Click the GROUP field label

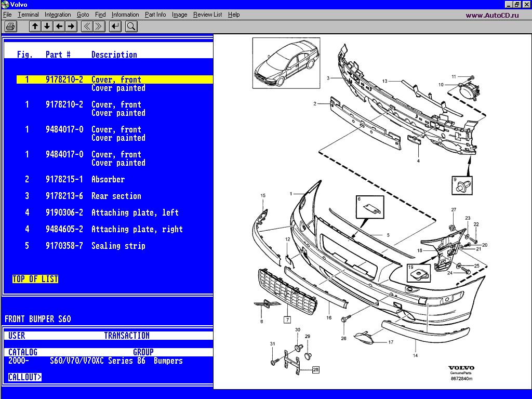[143, 352]
